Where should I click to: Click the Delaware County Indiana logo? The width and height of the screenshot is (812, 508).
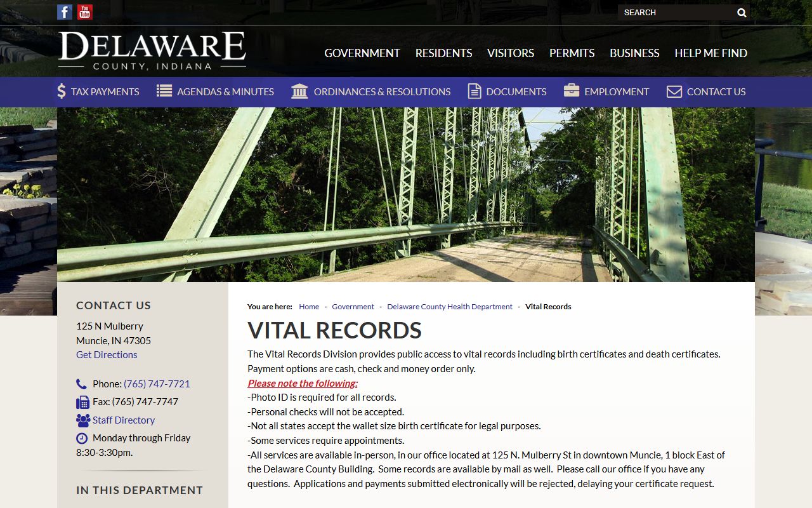coord(152,51)
